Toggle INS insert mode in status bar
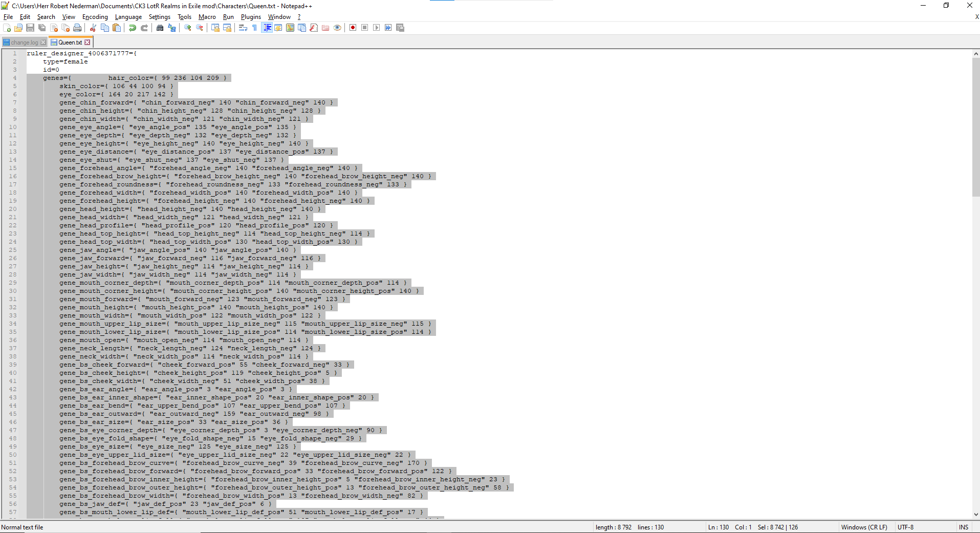Viewport: 980px width, 533px height. [x=964, y=527]
